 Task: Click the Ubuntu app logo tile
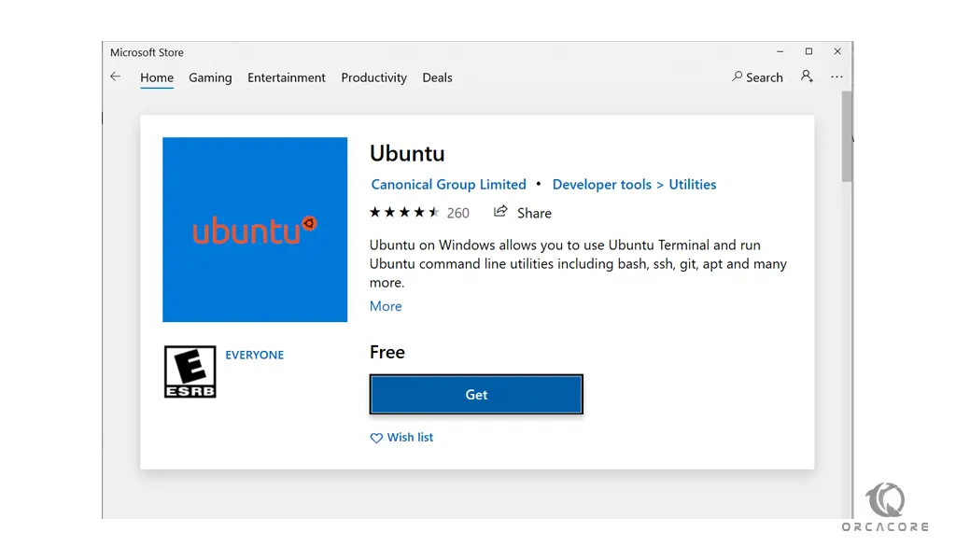click(255, 230)
